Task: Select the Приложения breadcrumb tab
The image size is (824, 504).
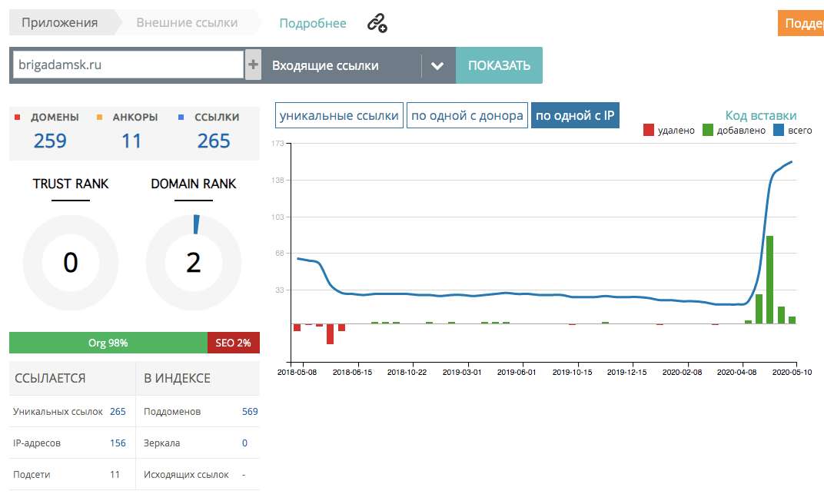Action: (60, 23)
